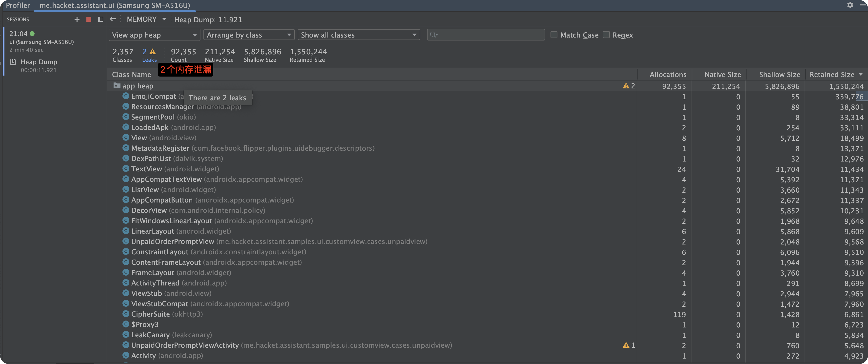Screen dimensions: 868x364
Task: Start a new profiling session with plus icon
Action: pyautogui.click(x=77, y=19)
